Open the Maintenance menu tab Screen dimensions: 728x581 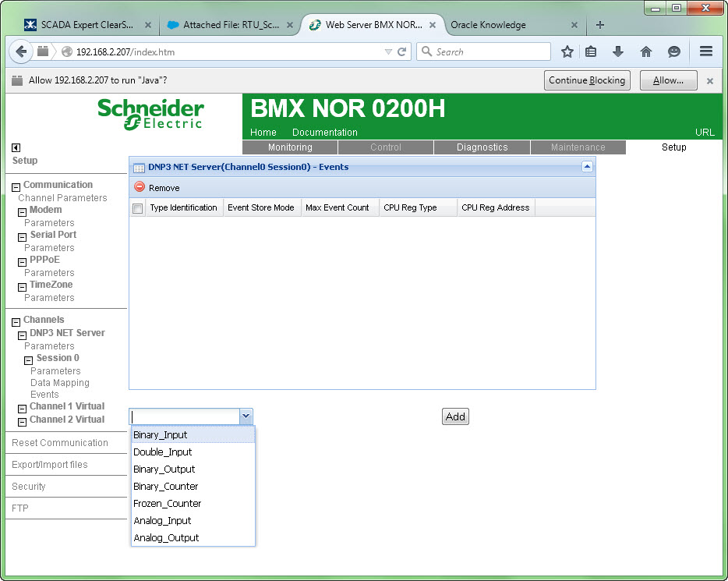(578, 147)
